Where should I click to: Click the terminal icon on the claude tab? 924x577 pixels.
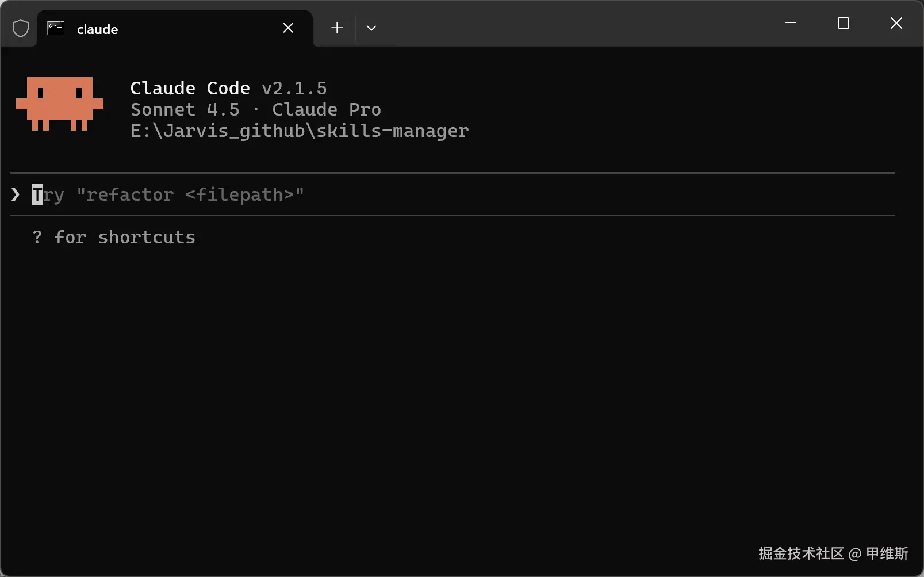click(x=56, y=28)
